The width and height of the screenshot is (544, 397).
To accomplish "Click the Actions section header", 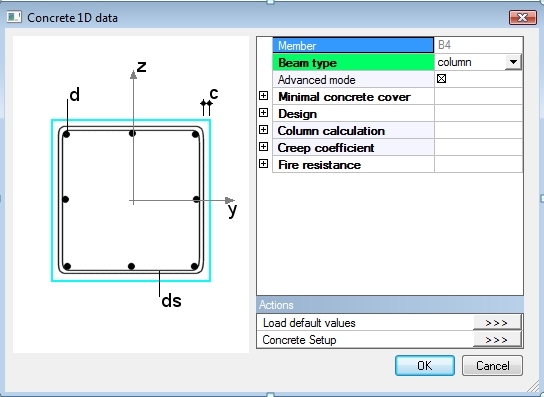I will [390, 305].
